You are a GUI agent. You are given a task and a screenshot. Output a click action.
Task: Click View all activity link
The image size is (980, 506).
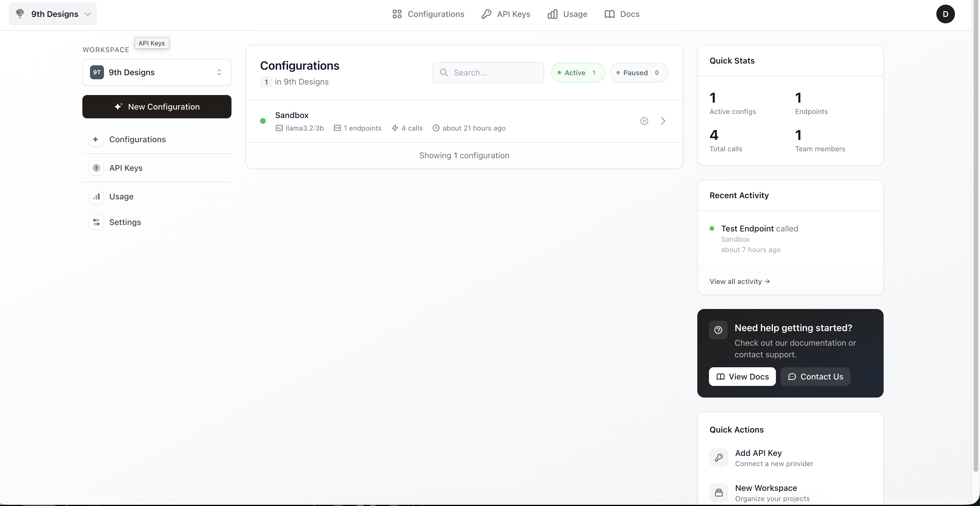pyautogui.click(x=739, y=281)
